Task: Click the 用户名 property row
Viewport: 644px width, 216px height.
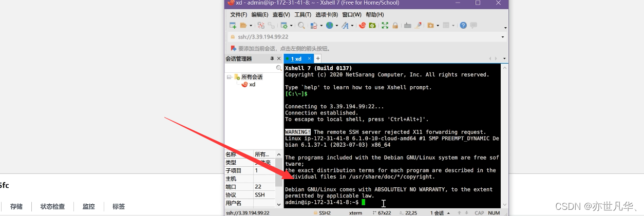Action: click(250, 203)
